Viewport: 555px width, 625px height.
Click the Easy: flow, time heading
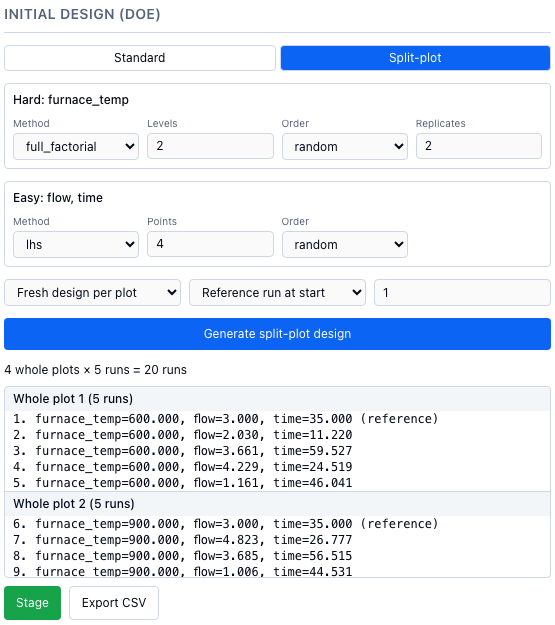pyautogui.click(x=58, y=198)
